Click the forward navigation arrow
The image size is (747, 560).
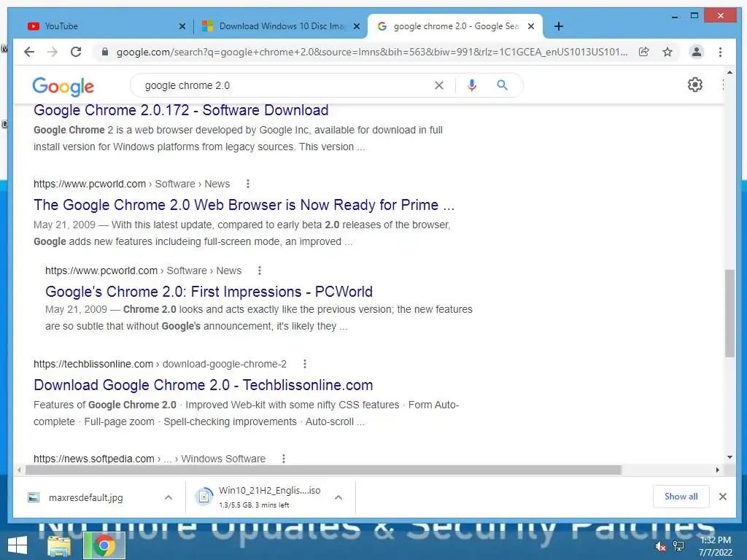[53, 52]
